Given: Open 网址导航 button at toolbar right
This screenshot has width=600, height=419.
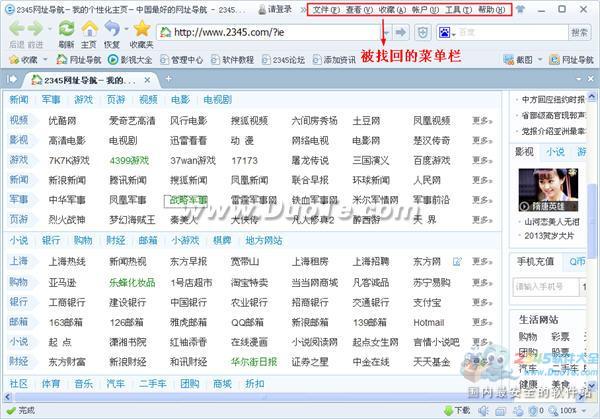Looking at the screenshot, I should click(x=572, y=60).
